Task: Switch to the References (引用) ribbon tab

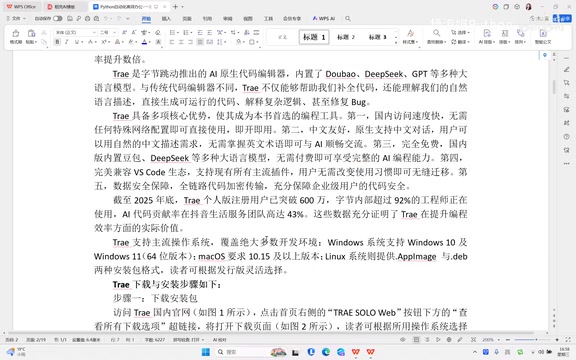Action: click(x=207, y=18)
